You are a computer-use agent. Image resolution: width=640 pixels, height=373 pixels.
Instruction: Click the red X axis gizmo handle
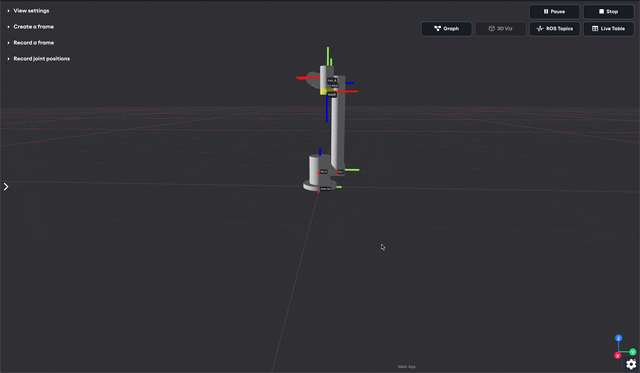coord(618,356)
